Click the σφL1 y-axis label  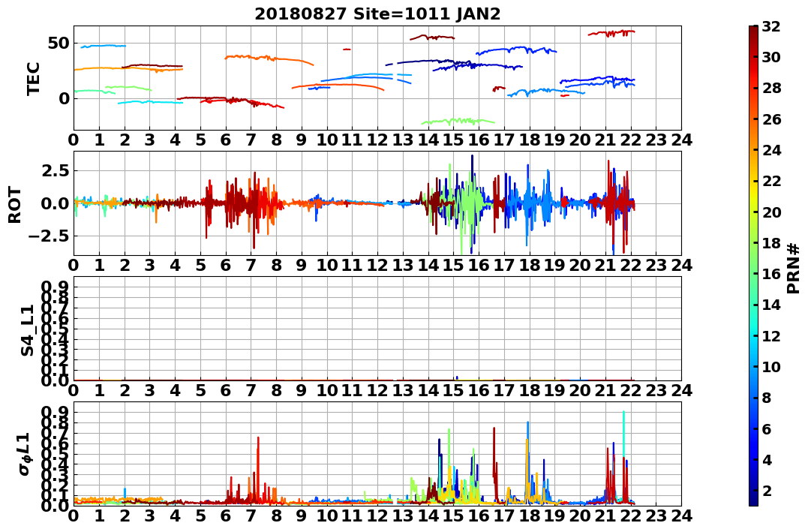26,454
